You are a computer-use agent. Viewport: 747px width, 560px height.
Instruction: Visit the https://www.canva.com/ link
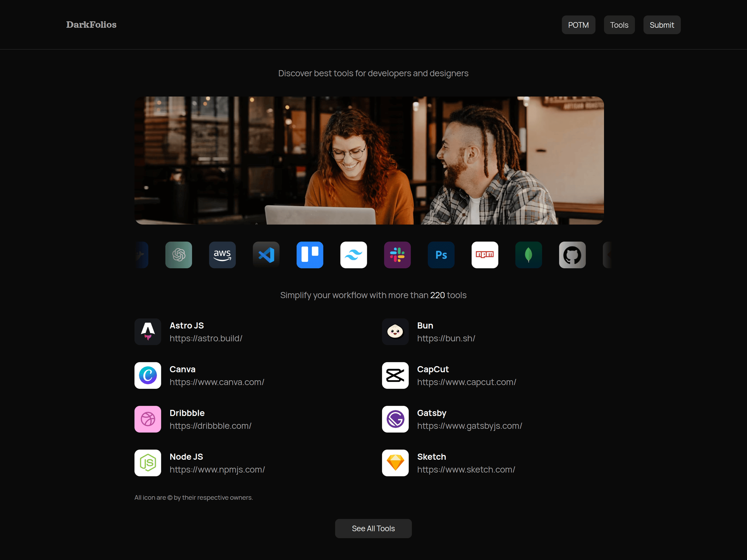click(217, 382)
